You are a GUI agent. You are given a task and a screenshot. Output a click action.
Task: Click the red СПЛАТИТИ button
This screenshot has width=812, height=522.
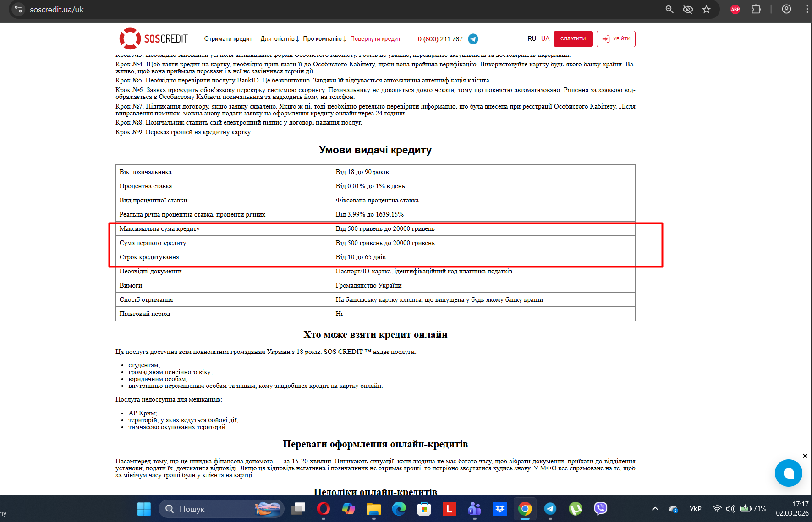pyautogui.click(x=573, y=39)
